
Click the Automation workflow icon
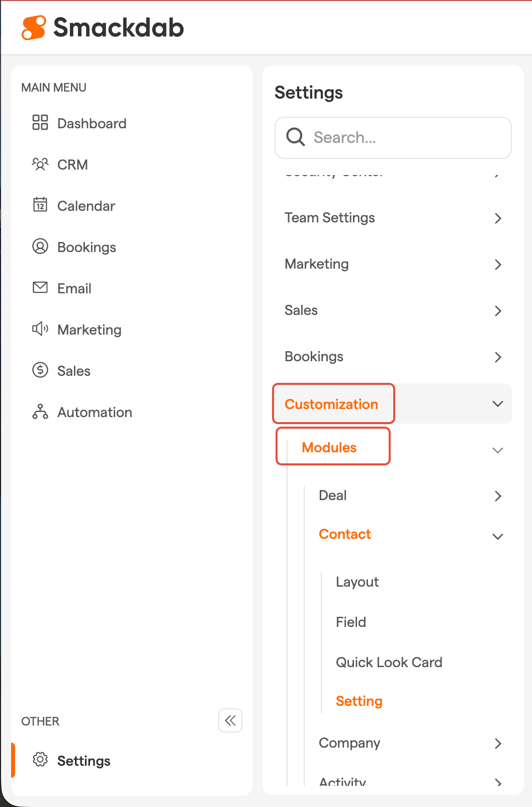pos(40,412)
